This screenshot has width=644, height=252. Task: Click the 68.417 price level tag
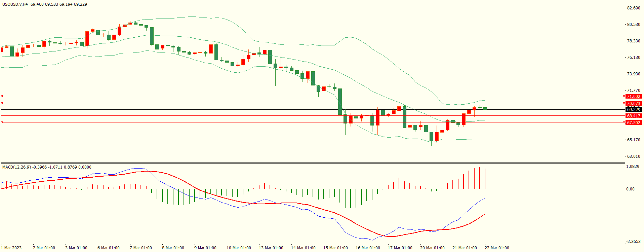tap(634, 116)
